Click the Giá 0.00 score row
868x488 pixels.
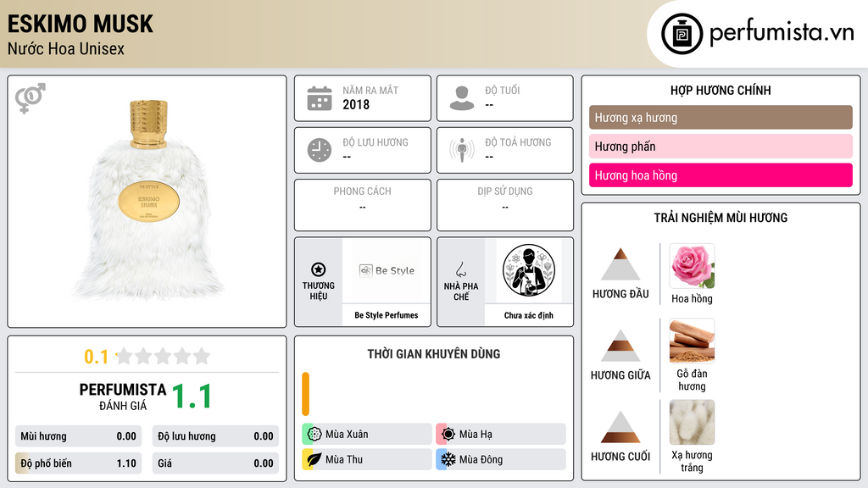click(x=215, y=463)
